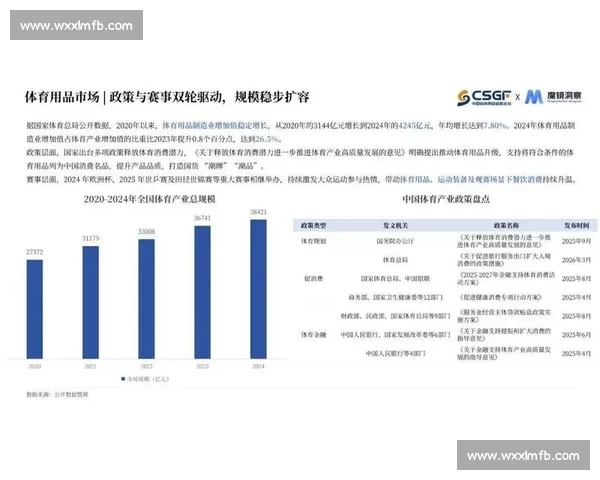Click the legend text 市场规模(亿元)
The image size is (600, 480).
coord(148,379)
